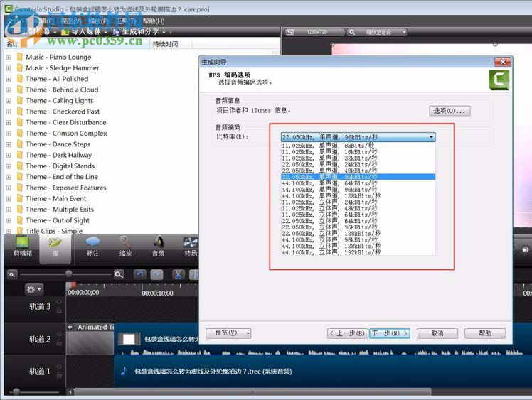Screen dimensions: 532x400
Task: Toggle lock for Track 3 (轨道 3)
Action: (x=59, y=310)
